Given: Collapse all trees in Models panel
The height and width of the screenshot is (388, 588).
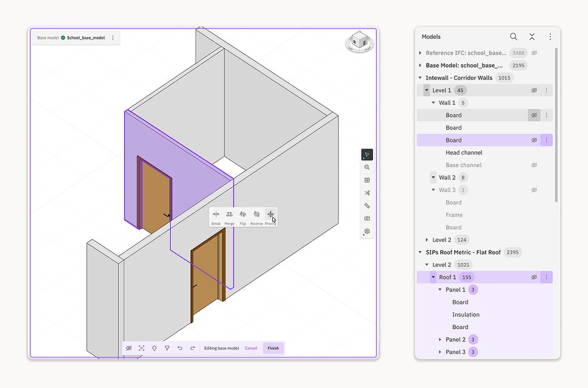Looking at the screenshot, I should [532, 36].
